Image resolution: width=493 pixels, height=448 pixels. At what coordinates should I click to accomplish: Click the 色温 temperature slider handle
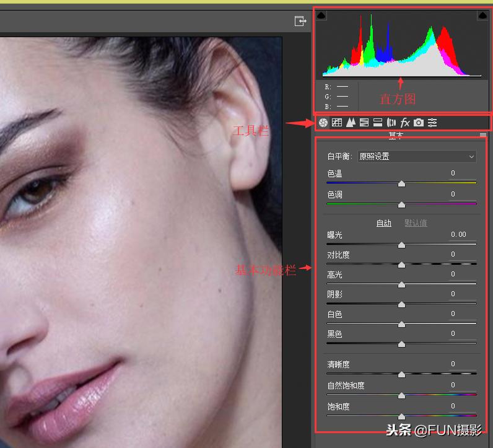pyautogui.click(x=401, y=184)
